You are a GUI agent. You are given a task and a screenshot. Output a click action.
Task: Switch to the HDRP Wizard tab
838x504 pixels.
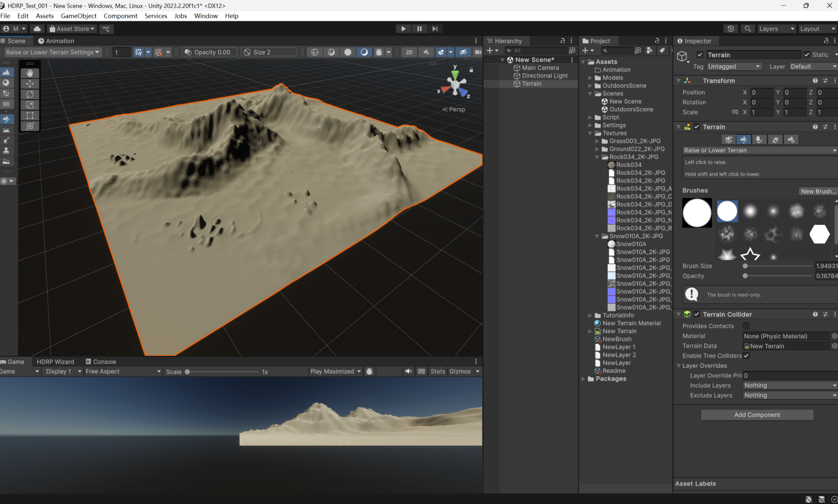(55, 362)
